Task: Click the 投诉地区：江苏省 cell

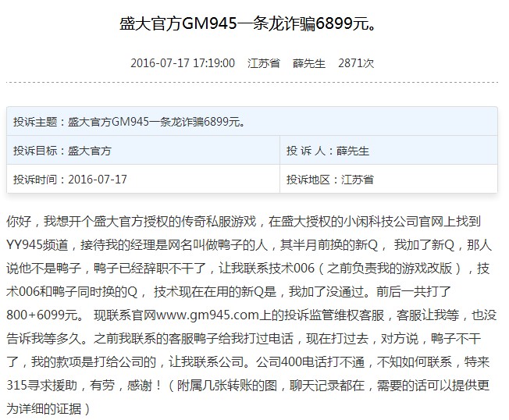Action: (330, 179)
